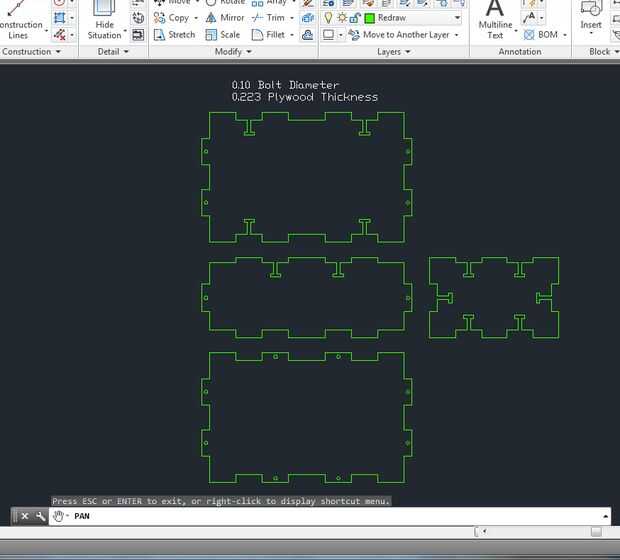Viewport: 620px width, 560px height.
Task: Open Move to Another Layer dropdown arrow
Action: point(457,35)
